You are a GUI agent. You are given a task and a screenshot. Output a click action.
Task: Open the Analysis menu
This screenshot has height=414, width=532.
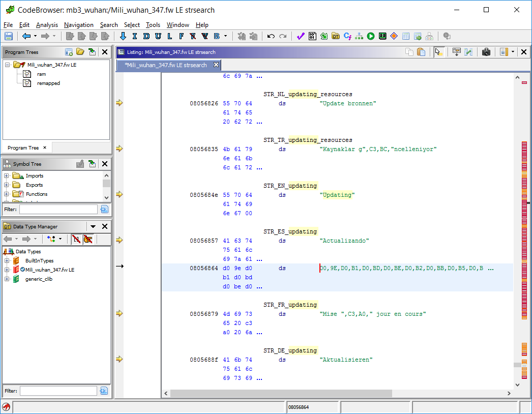coord(47,25)
